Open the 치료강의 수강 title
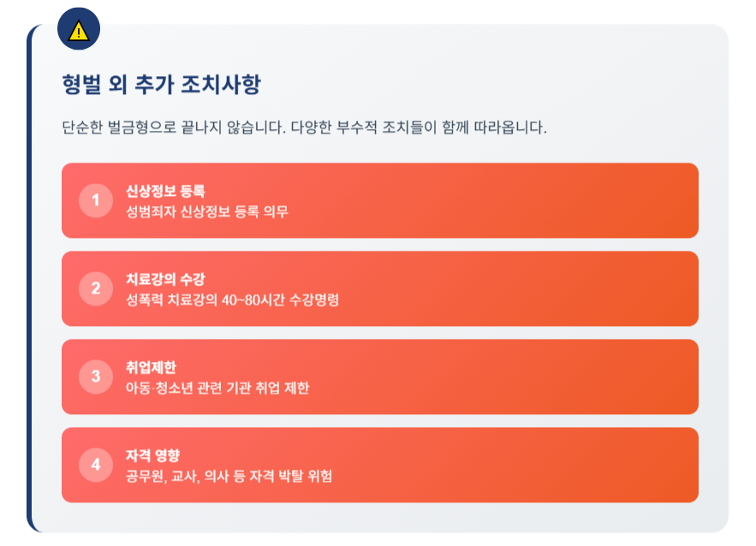The width and height of the screenshot is (756, 546). point(165,279)
